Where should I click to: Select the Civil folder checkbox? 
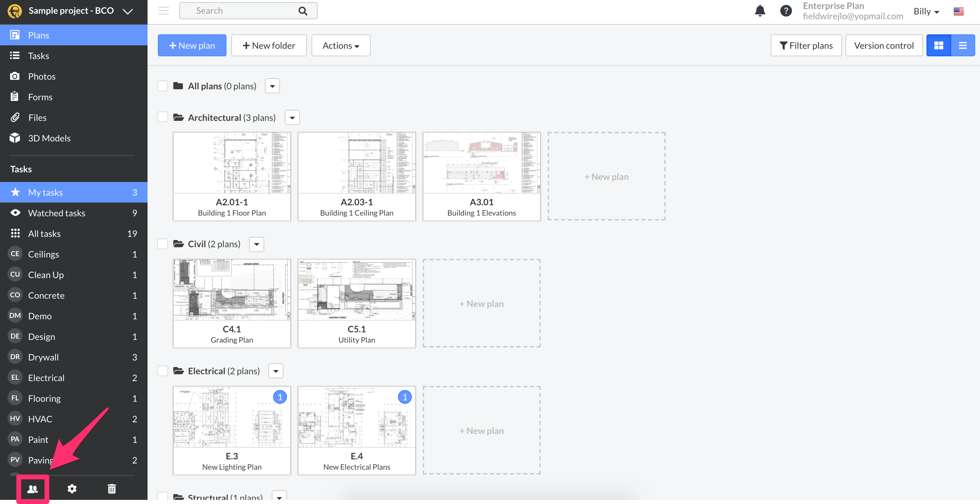pos(162,244)
